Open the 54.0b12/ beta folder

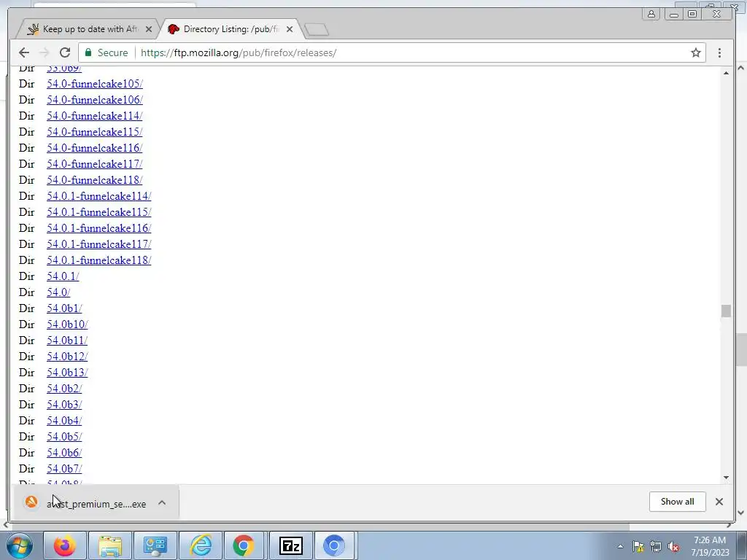pyautogui.click(x=67, y=357)
